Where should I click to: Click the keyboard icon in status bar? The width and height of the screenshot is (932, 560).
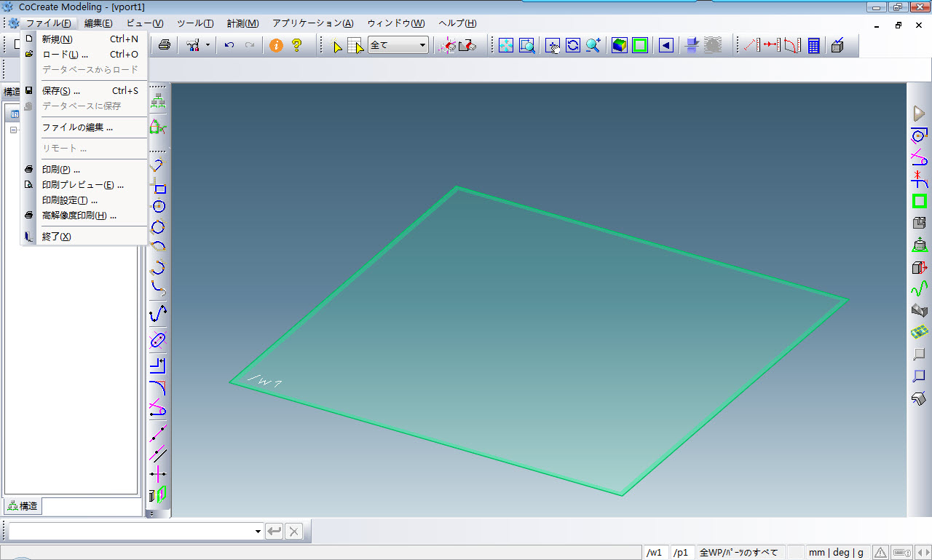[x=901, y=553]
